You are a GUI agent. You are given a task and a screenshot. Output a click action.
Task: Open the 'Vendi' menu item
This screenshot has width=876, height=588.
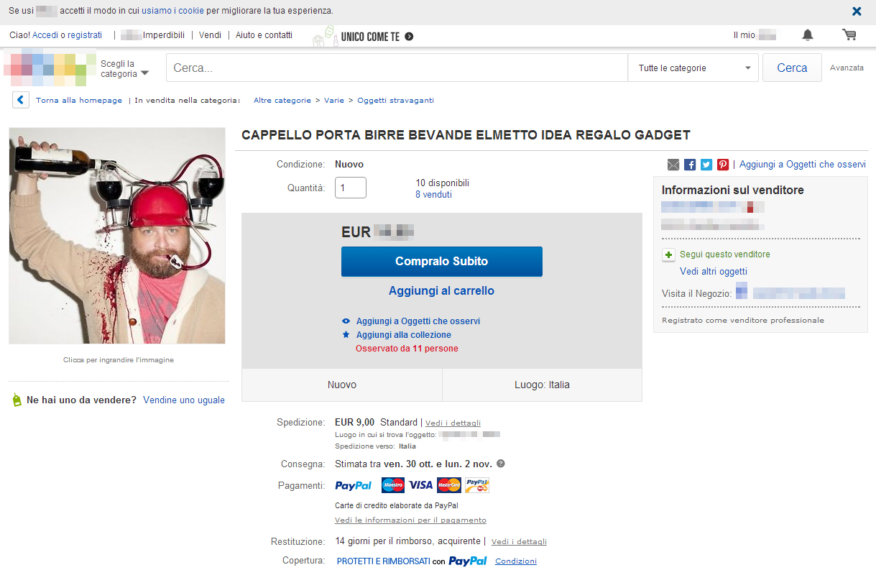[x=210, y=35]
